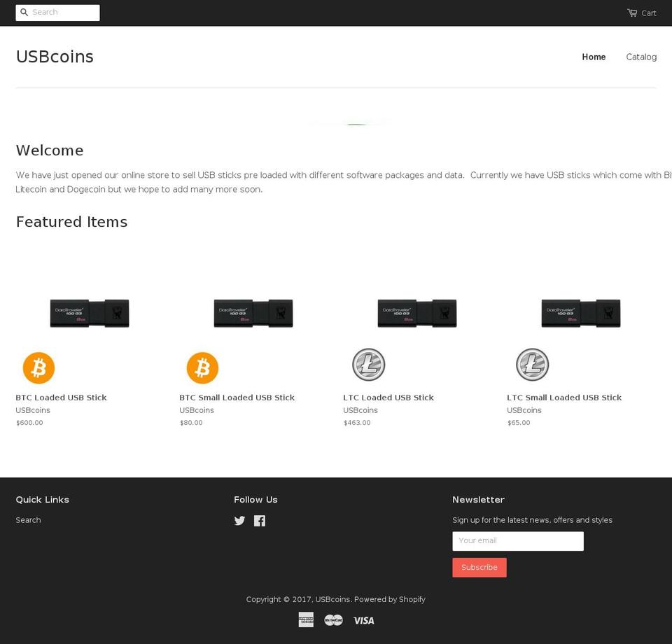Click USB drive image of LTC Loaded Stick
Viewport: 672px width, 644px height.
pos(417,313)
